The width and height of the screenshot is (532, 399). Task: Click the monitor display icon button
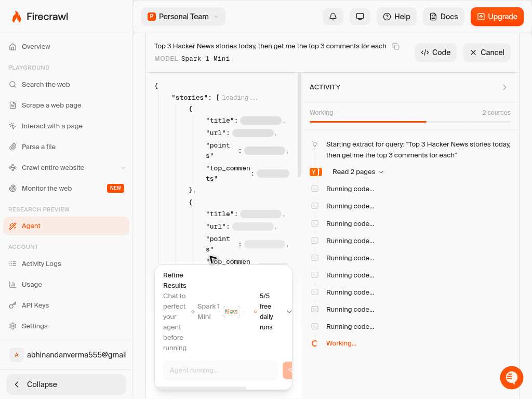pos(360,17)
